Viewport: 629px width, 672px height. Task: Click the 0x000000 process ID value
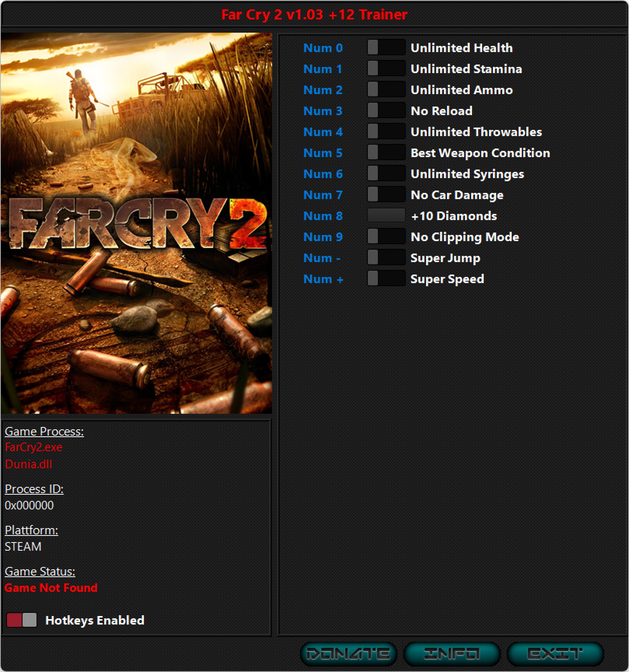(x=29, y=505)
